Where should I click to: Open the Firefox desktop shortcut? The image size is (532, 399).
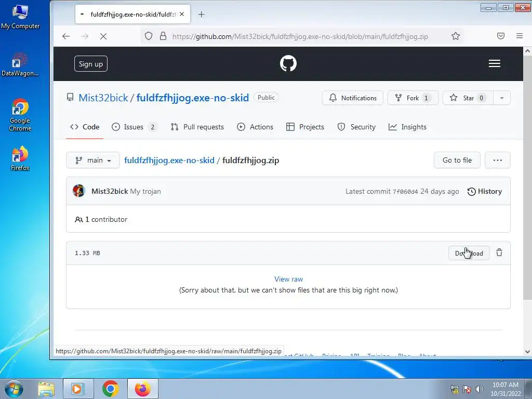pos(20,158)
